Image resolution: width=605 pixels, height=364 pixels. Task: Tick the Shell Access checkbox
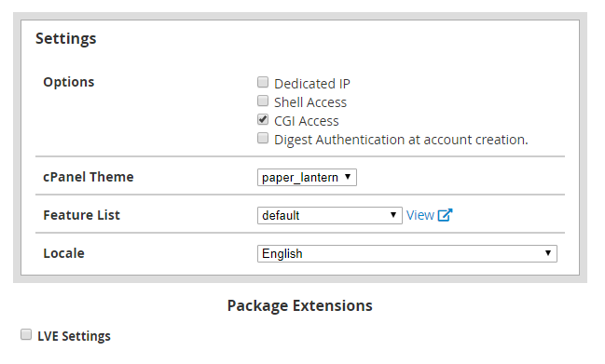pyautogui.click(x=263, y=101)
